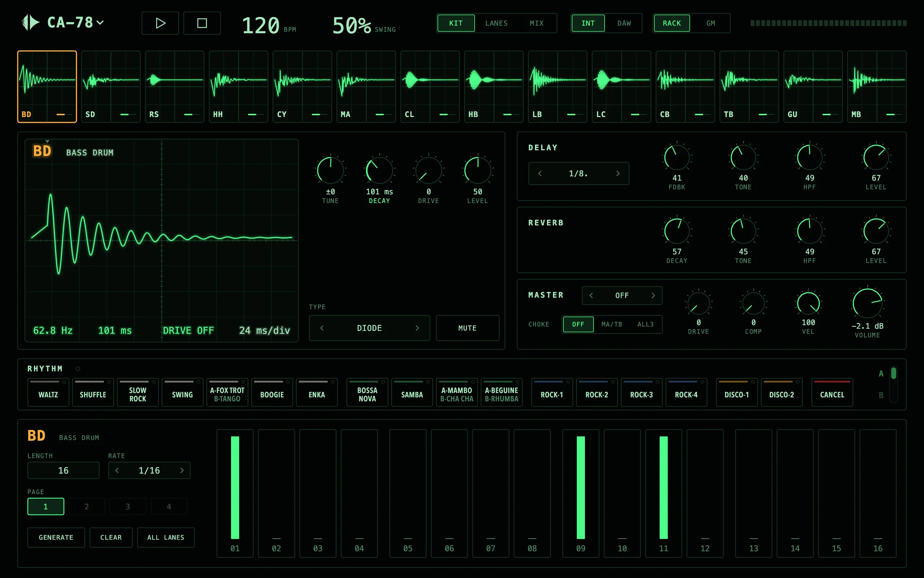Viewport: 924px width, 578px height.
Task: Click the Master OFF selector right arrow
Action: pos(653,296)
